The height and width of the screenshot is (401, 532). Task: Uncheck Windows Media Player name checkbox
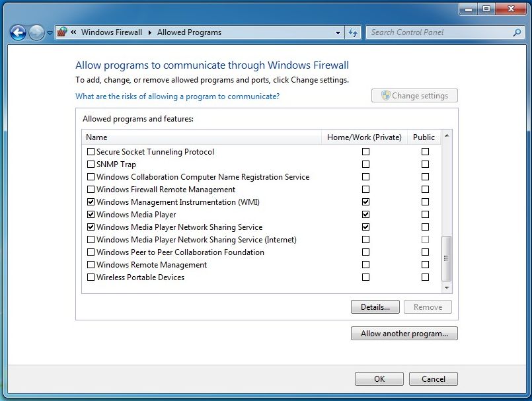pyautogui.click(x=91, y=215)
